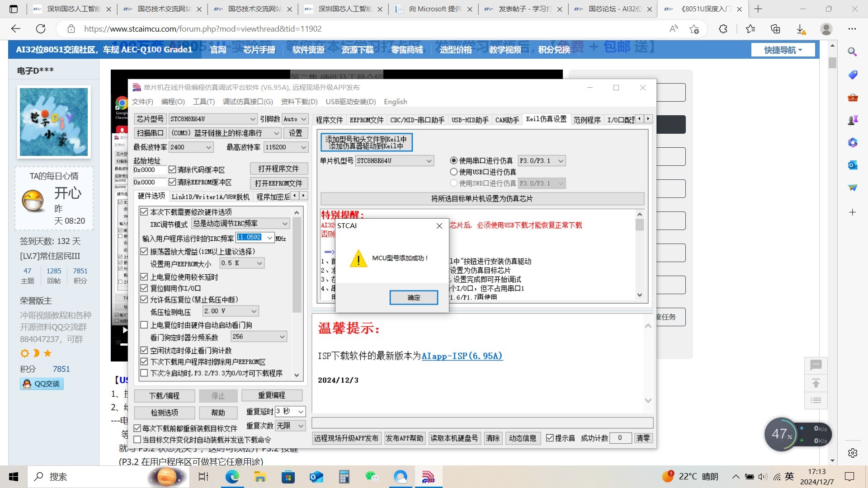Click the back arrow in Edge browser
This screenshot has width=868, height=488.
(16, 29)
